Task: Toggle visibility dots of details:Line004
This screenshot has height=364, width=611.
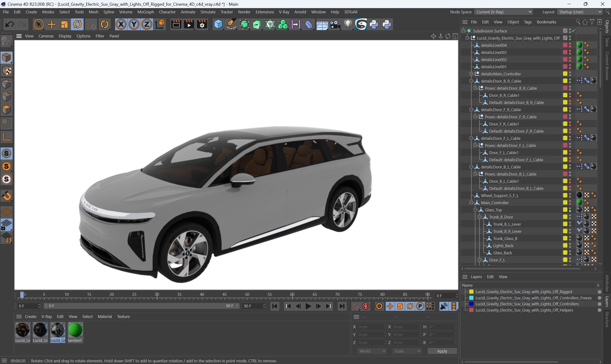Action: coord(570,45)
